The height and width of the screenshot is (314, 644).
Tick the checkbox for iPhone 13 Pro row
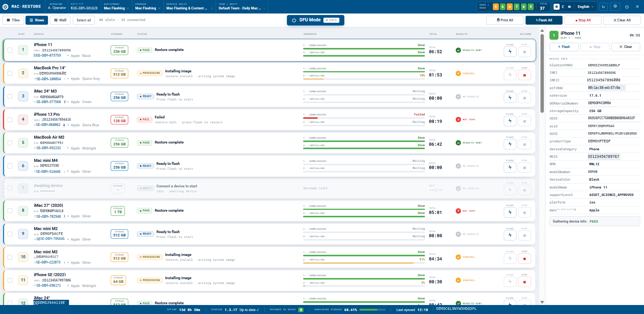10,120
